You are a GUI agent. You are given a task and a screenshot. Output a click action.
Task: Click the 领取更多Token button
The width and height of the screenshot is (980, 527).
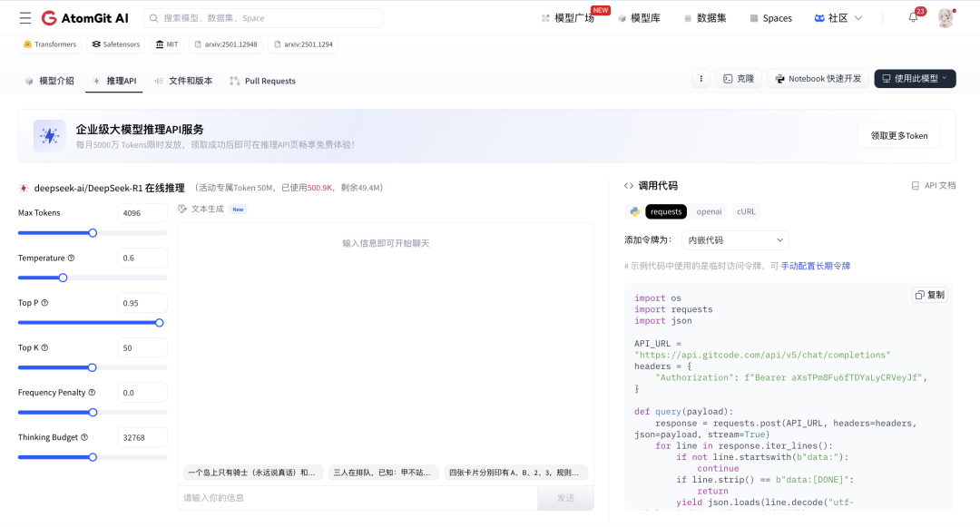(898, 135)
